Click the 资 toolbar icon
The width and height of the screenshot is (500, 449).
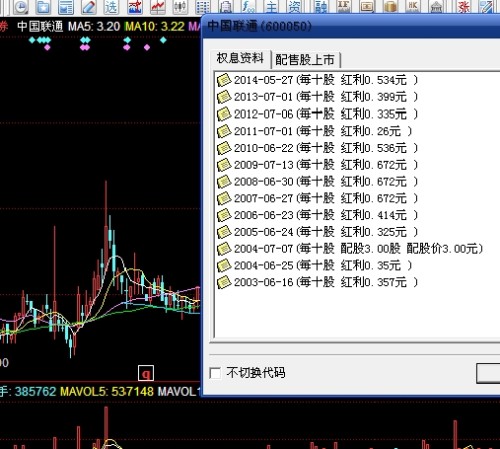[294, 7]
